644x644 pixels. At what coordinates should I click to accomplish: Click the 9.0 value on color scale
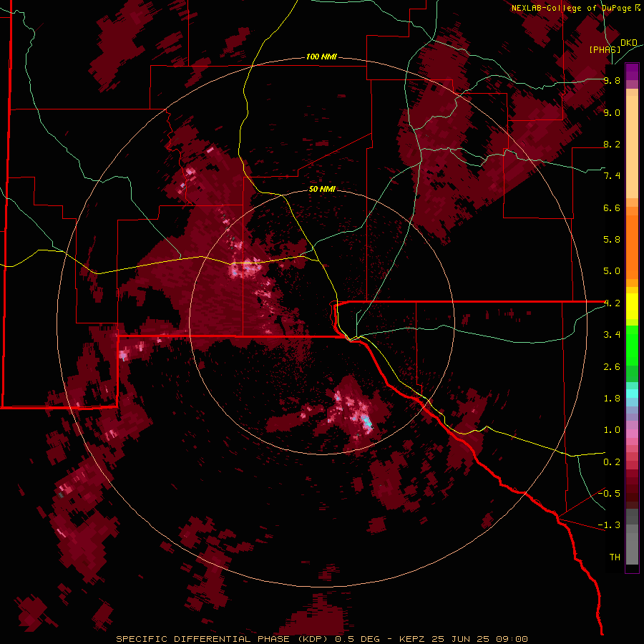pos(612,112)
